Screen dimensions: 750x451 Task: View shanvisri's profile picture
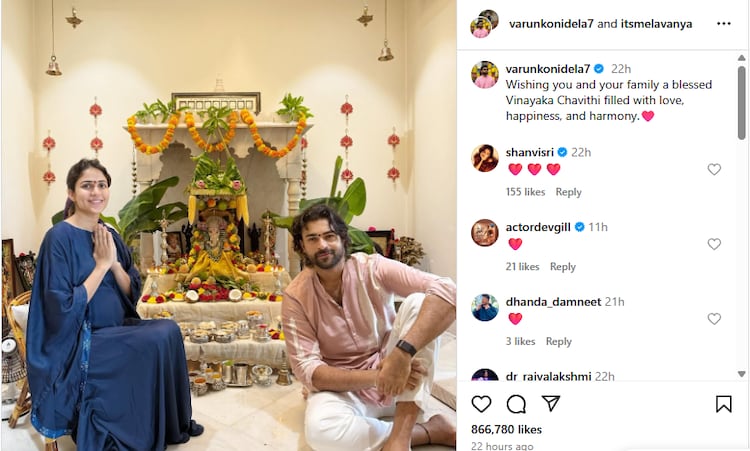point(485,158)
